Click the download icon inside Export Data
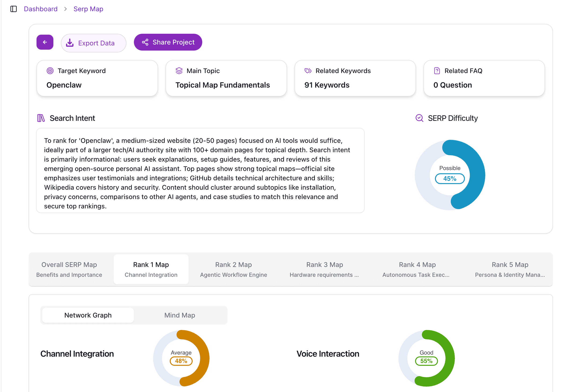Viewport: 574px width, 392px height. click(x=70, y=43)
